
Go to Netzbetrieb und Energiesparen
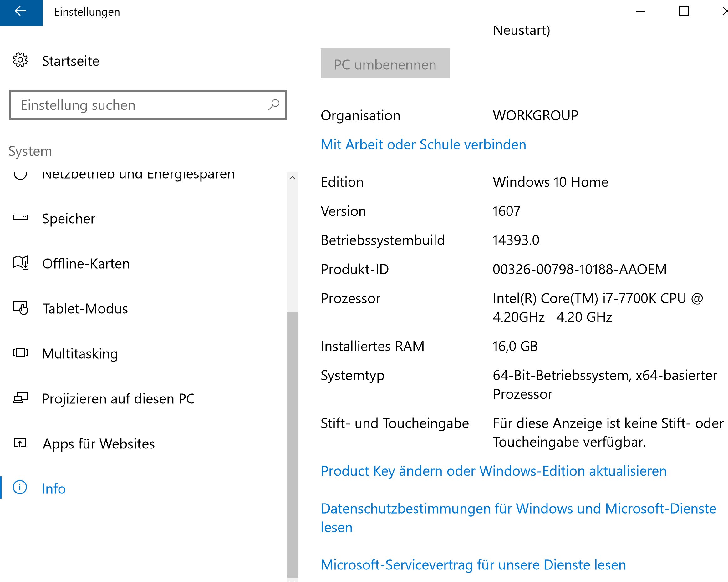138,175
